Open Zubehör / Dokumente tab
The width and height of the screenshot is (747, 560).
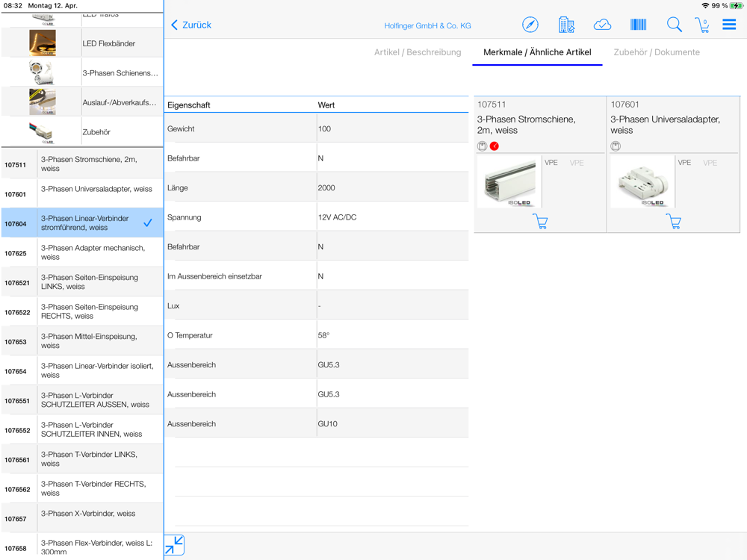pos(657,52)
